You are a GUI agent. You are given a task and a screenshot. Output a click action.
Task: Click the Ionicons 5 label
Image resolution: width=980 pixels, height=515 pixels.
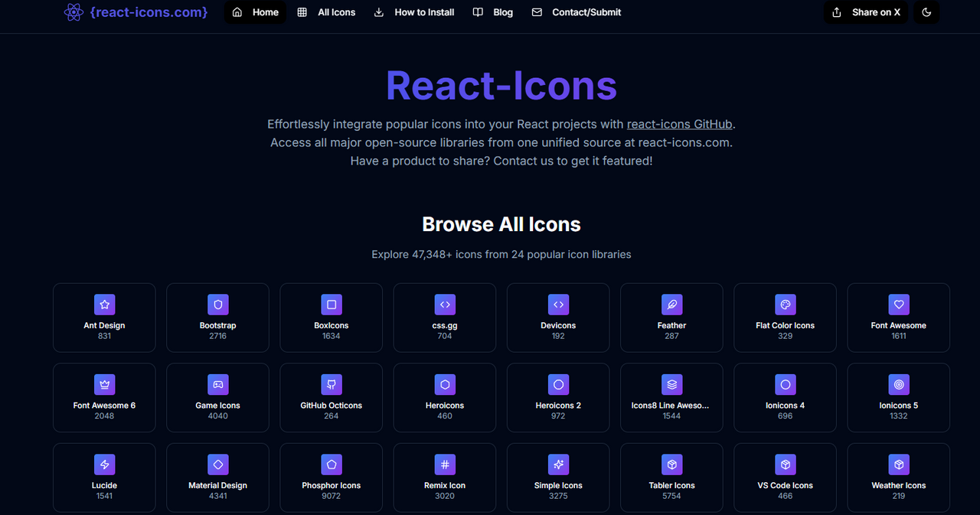(899, 406)
